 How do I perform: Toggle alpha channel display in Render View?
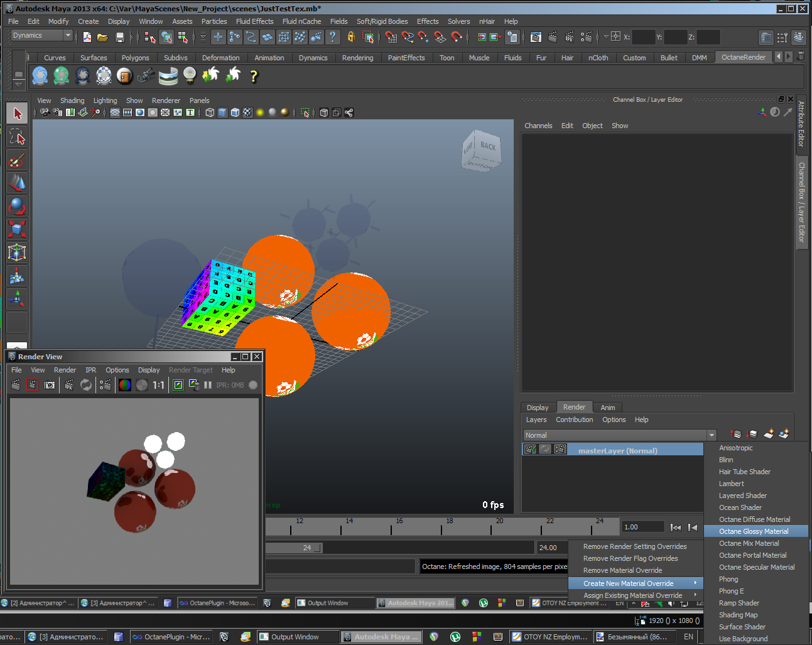[142, 385]
